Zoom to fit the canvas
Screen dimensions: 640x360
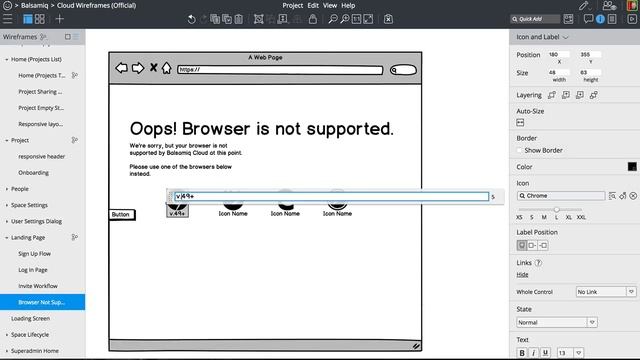[368, 19]
